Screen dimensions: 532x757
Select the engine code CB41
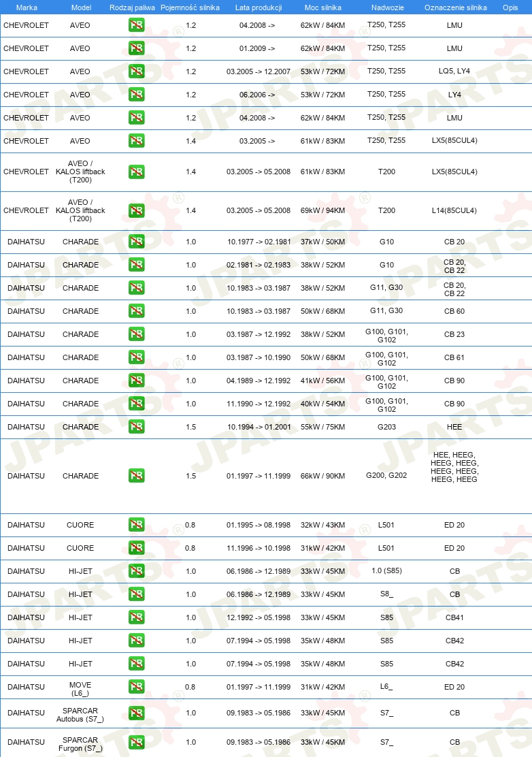pyautogui.click(x=455, y=618)
